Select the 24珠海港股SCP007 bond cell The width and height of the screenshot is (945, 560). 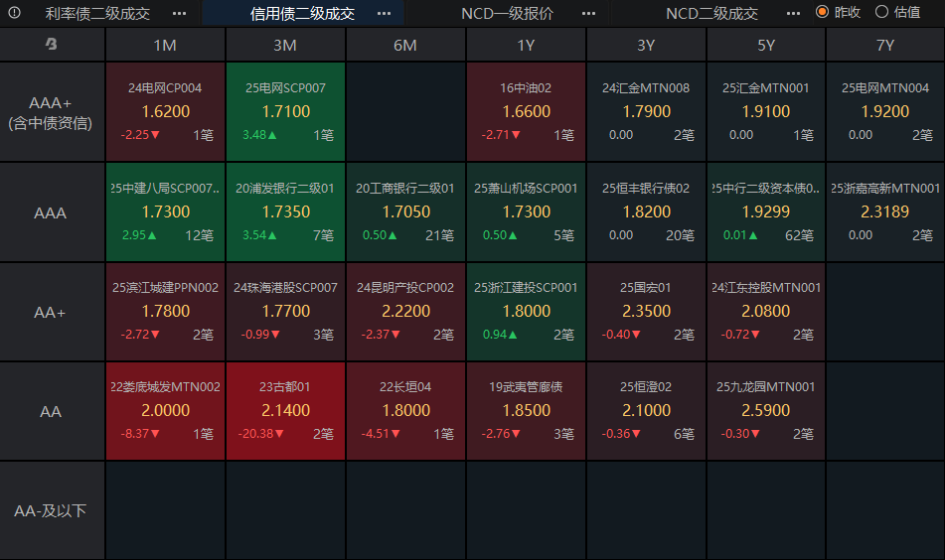coord(285,312)
